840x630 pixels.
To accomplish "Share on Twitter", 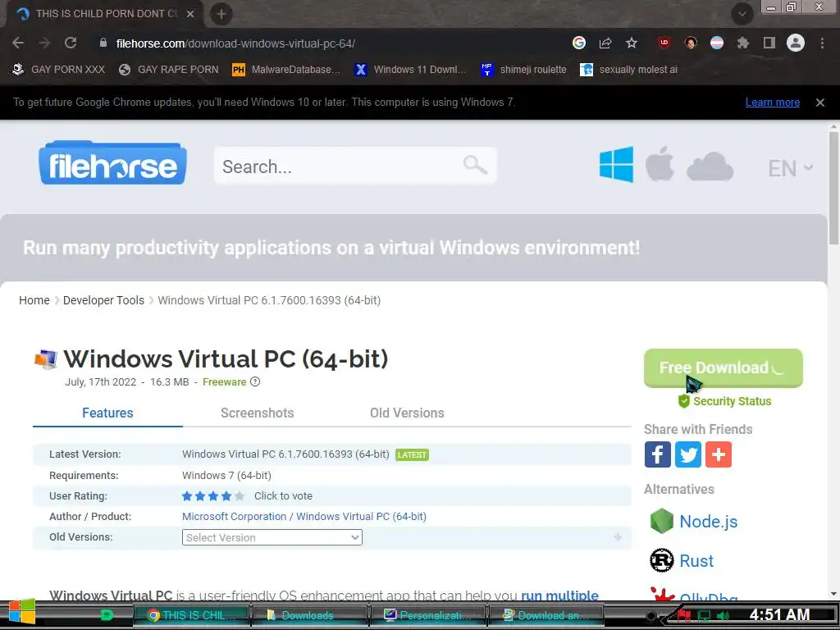I will [688, 454].
